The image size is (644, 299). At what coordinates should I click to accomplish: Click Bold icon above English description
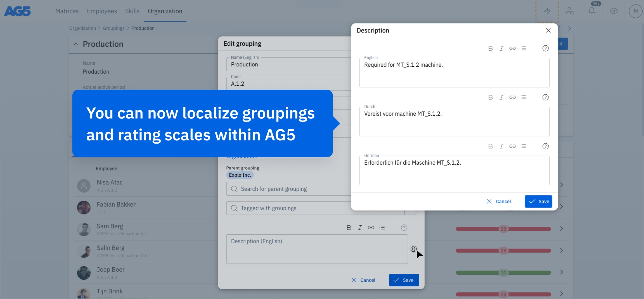(490, 48)
